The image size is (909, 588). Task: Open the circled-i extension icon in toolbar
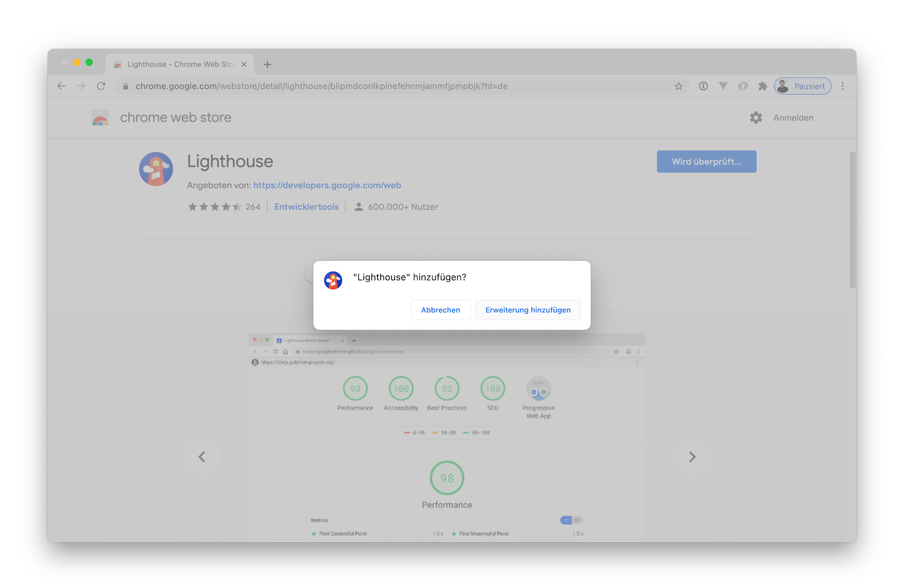coord(703,86)
